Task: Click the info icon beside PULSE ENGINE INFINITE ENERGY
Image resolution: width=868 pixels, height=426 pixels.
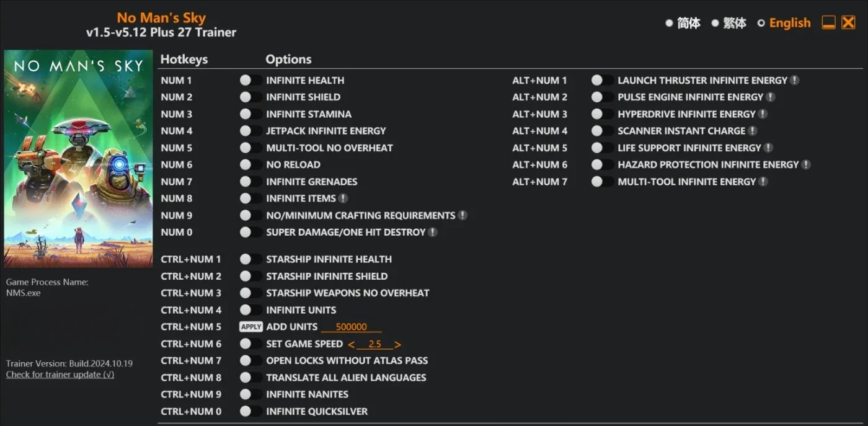Action: coord(771,97)
